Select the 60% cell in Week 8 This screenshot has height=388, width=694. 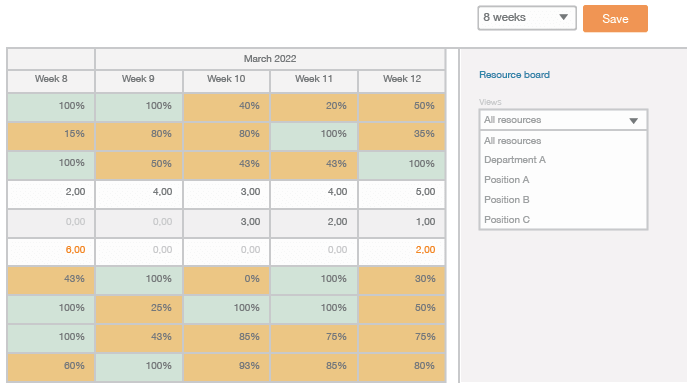51,367
